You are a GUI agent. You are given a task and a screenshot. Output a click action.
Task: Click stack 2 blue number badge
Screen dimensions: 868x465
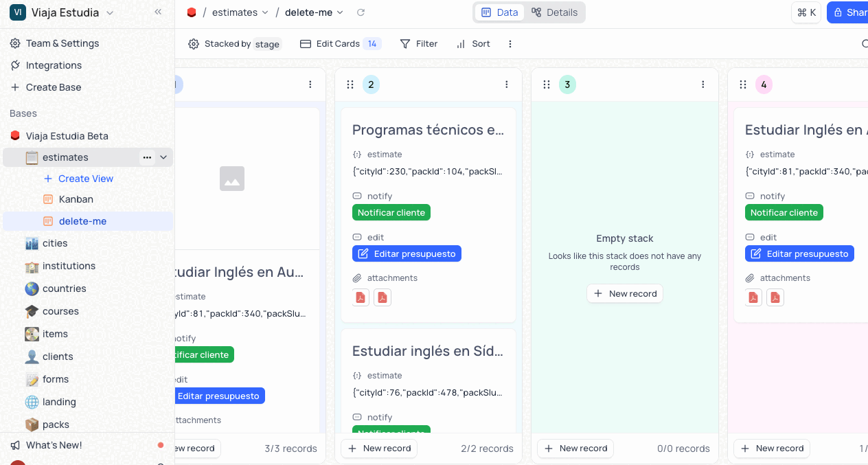pos(372,84)
